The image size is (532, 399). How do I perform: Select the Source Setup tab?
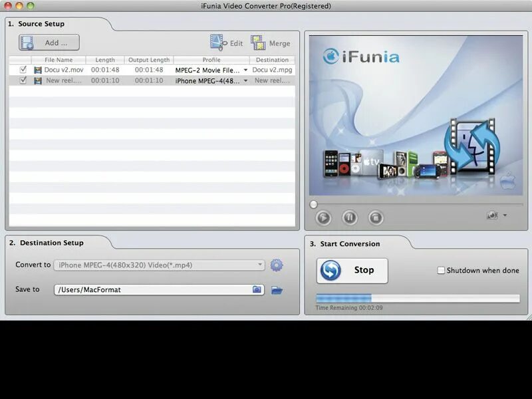pos(41,24)
